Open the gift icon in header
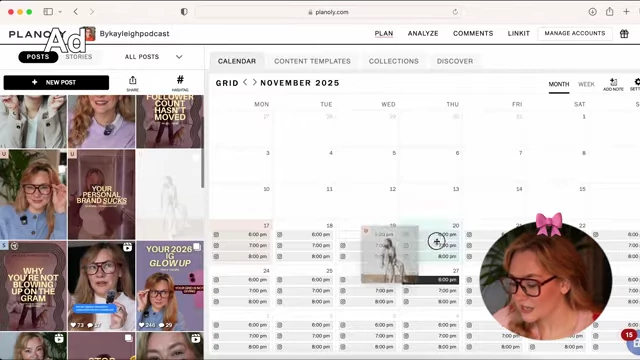 [x=624, y=33]
